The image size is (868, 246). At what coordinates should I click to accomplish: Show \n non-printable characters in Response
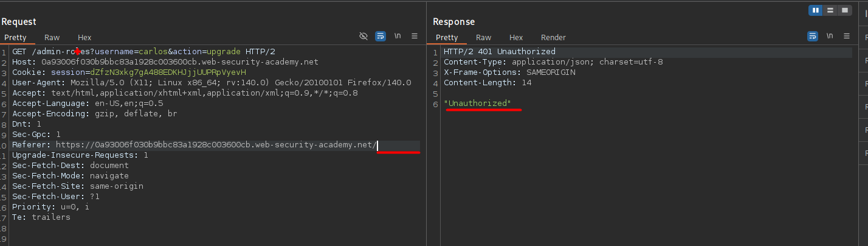830,37
